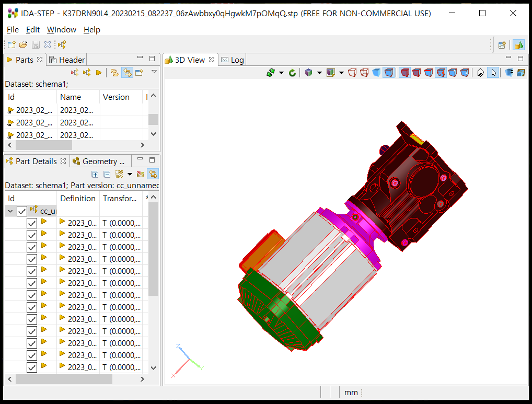Switch to the Header tab
This screenshot has width=532, height=404.
click(x=67, y=60)
